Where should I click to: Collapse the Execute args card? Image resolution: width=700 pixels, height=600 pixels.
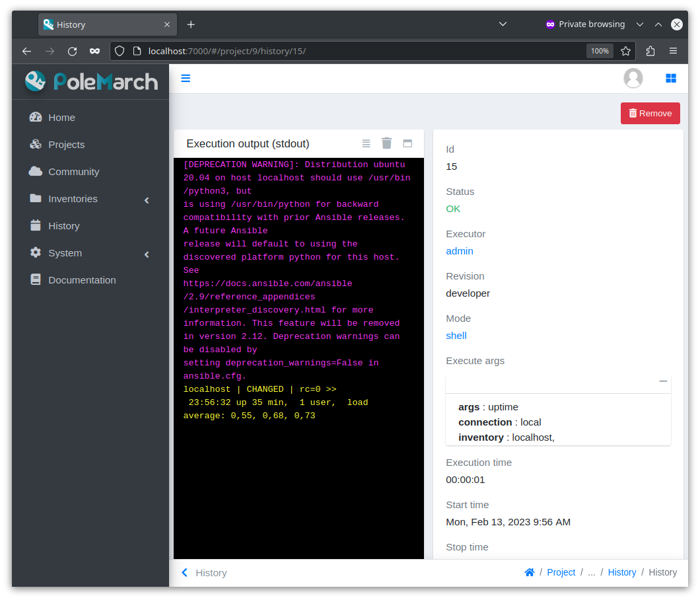click(663, 381)
